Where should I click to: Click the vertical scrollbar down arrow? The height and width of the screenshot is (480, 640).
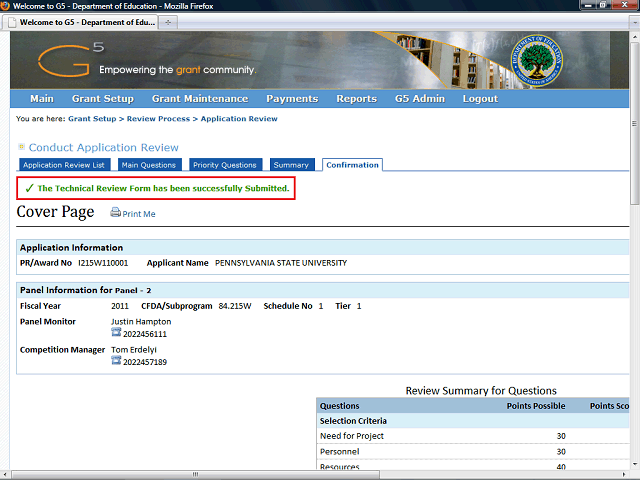coord(634,462)
